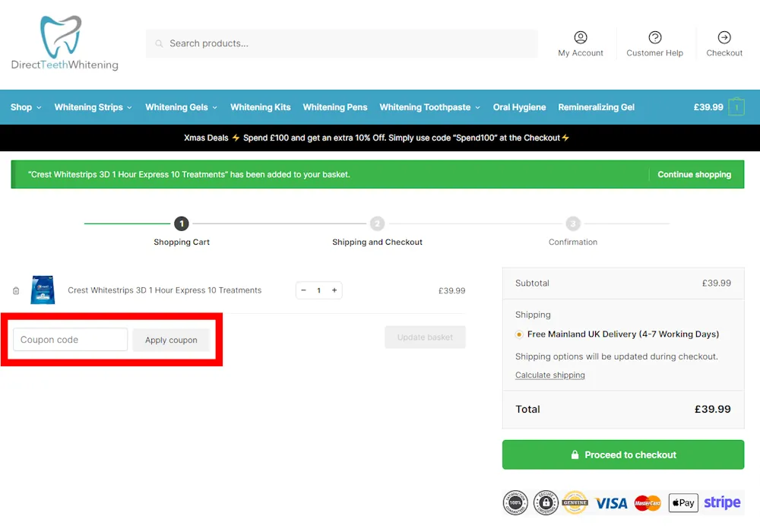This screenshot has width=760, height=532.
Task: Click the £39.99 basket total in navbar
Action: point(708,107)
